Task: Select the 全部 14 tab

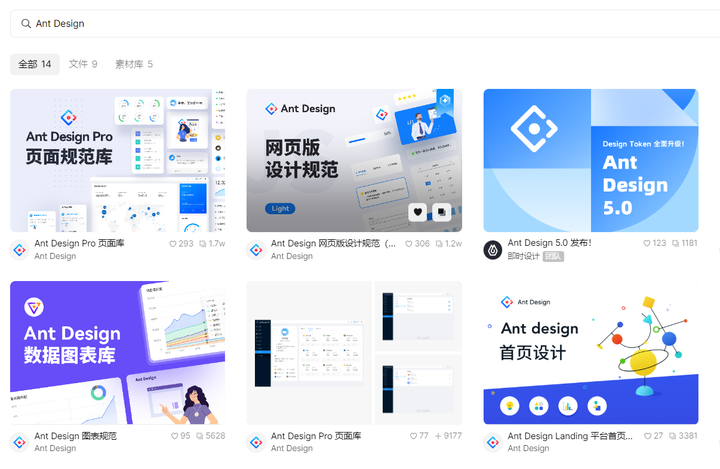Action: coord(35,64)
